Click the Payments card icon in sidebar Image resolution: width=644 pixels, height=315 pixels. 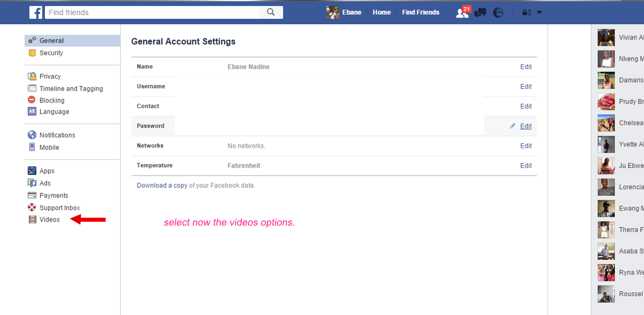(32, 195)
